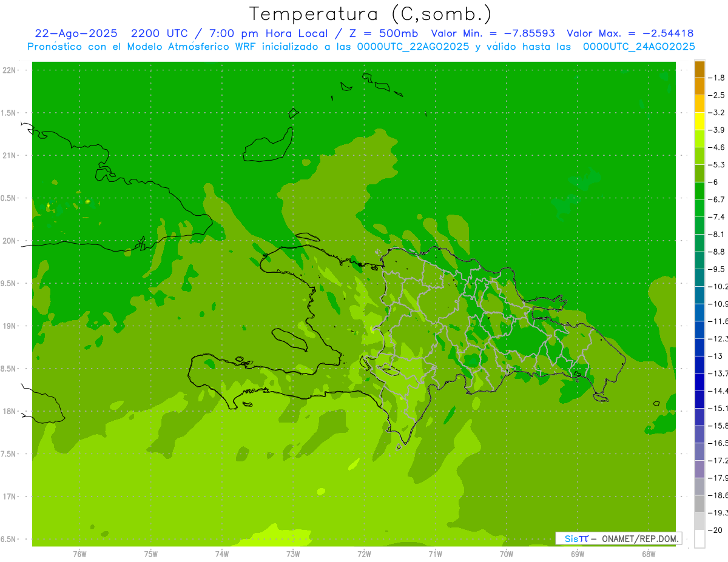Screen dimensions: 728x562
Task: Click the '-3.9' legend value
Action: click(x=716, y=130)
